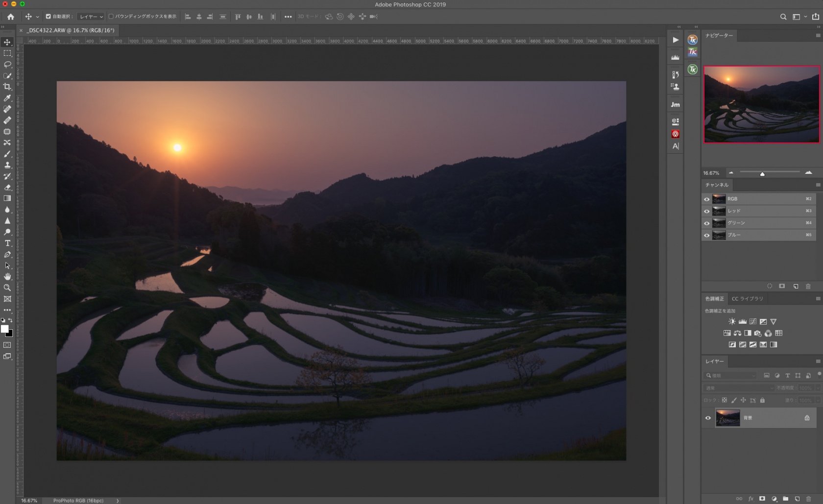The height and width of the screenshot is (504, 823).
Task: Add a Levels adjustment layer
Action: [x=743, y=321]
